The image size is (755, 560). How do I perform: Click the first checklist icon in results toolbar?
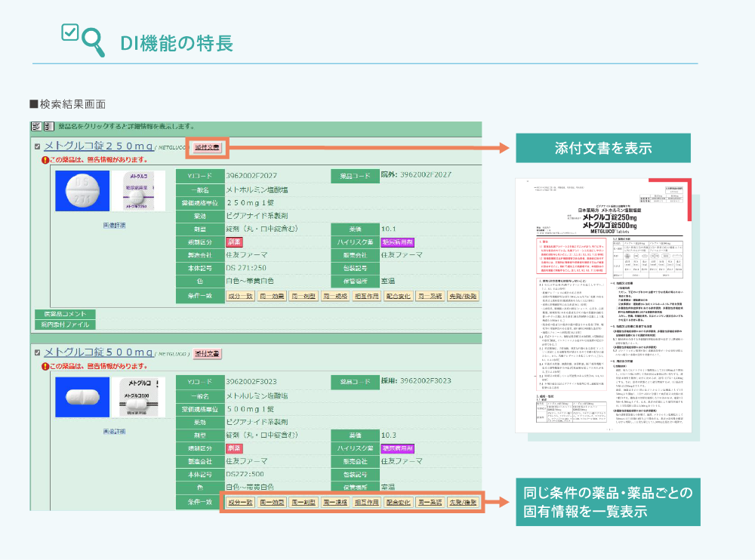tap(36, 126)
